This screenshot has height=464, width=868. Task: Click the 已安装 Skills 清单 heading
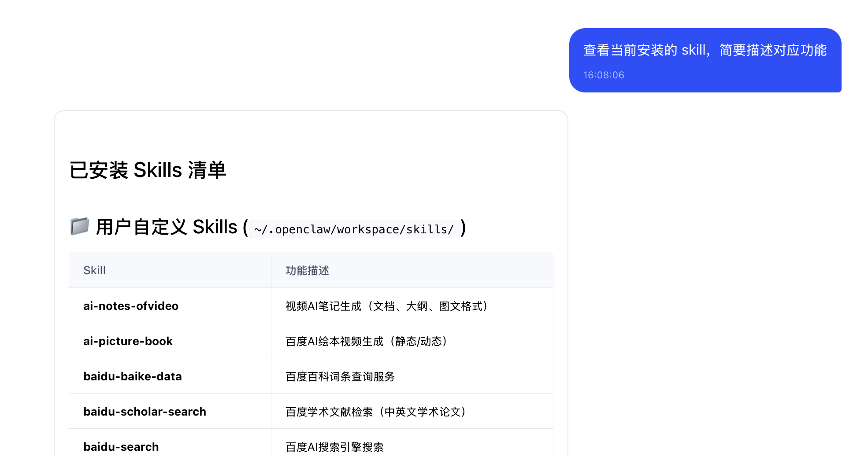click(x=148, y=170)
